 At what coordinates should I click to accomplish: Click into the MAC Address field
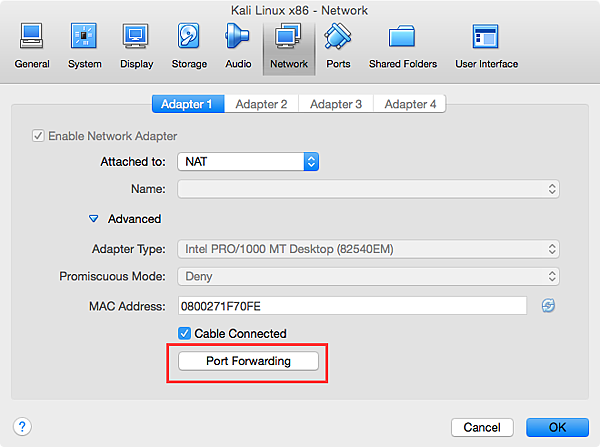[352, 306]
